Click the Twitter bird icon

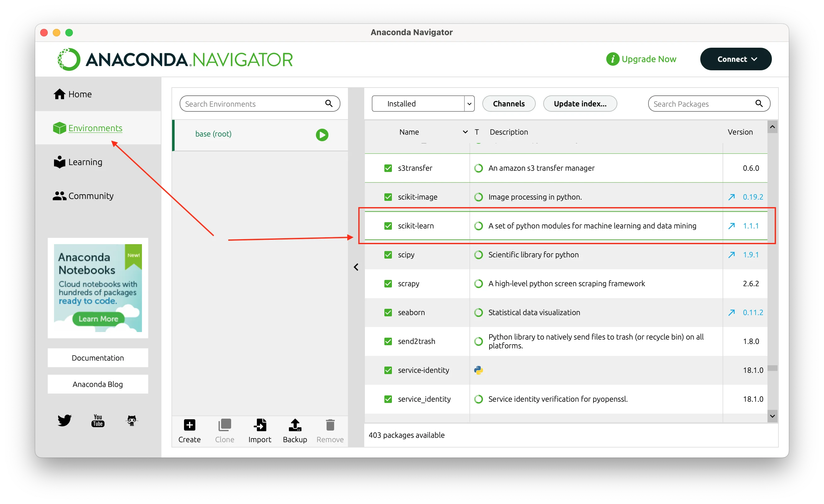tap(64, 420)
